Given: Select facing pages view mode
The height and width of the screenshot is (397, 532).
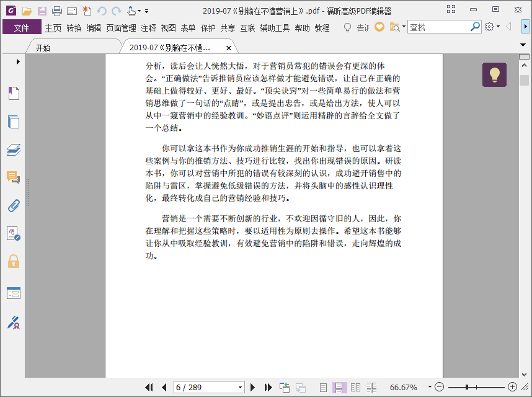Looking at the screenshot, I should coord(355,387).
